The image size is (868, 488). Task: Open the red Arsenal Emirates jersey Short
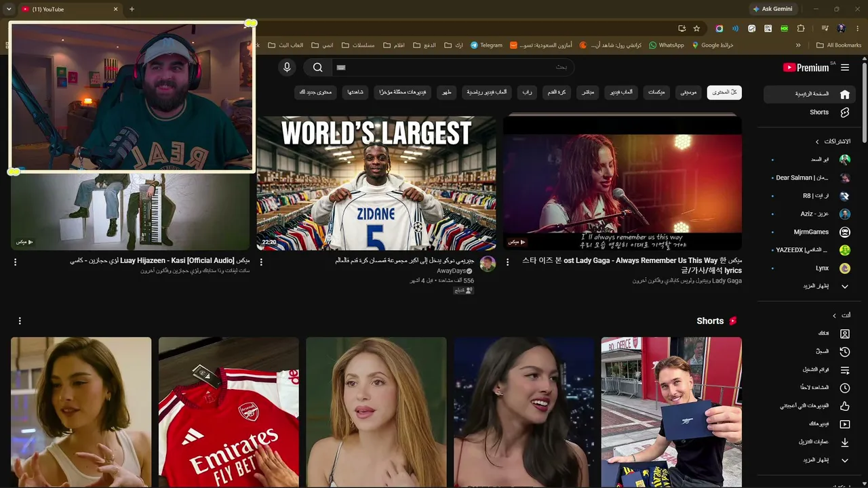tap(229, 412)
